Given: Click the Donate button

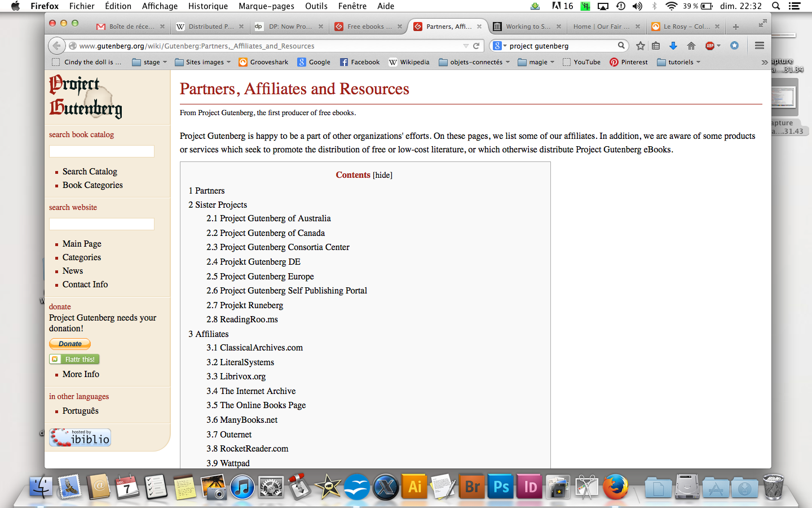Looking at the screenshot, I should click(x=70, y=344).
